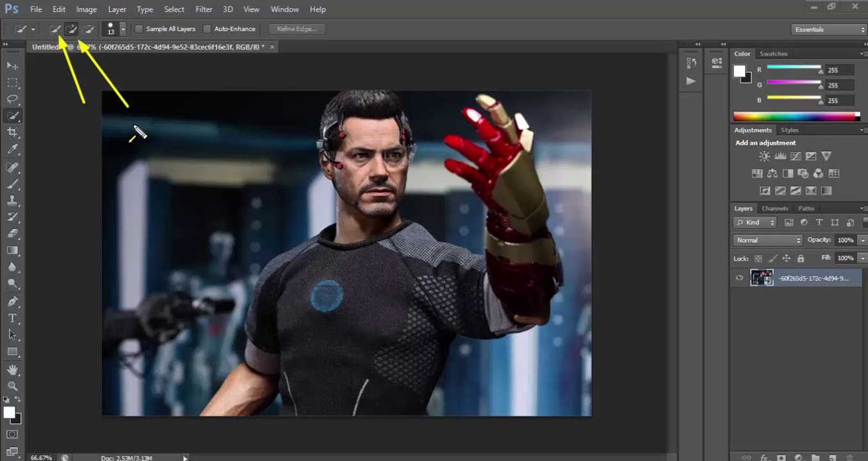The image size is (868, 461).
Task: Toggle Quick Mask mode
Action: coord(12,434)
